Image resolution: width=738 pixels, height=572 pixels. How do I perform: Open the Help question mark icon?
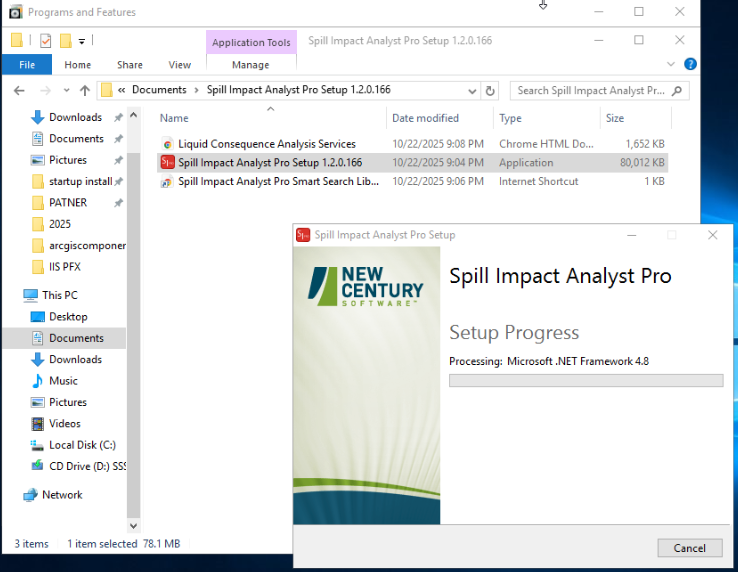[x=690, y=64]
